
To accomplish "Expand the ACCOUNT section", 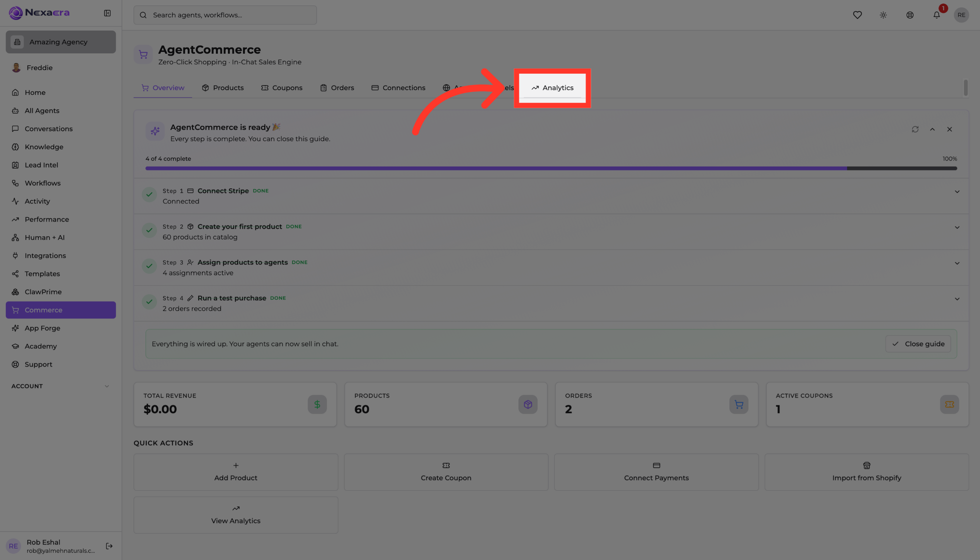I will pyautogui.click(x=61, y=386).
